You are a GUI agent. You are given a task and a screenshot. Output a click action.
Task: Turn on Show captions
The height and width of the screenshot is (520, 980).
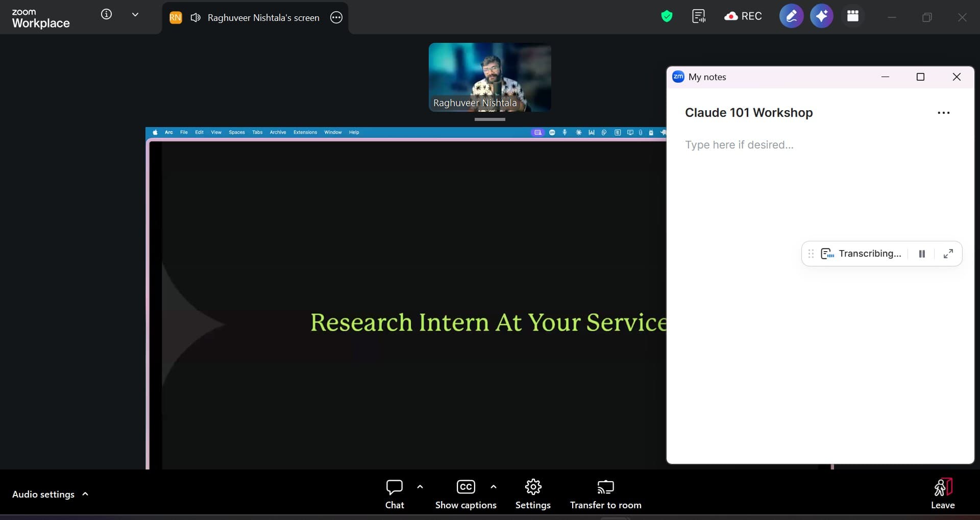click(x=465, y=494)
